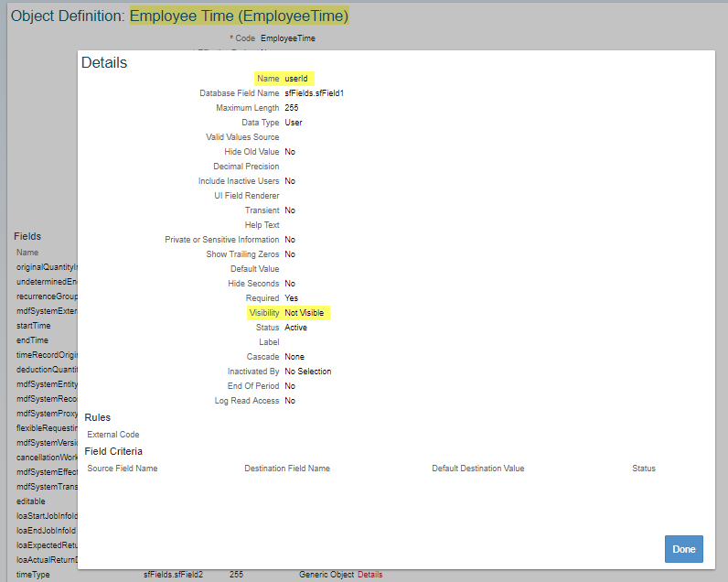Click the End Of Period label

coord(253,386)
